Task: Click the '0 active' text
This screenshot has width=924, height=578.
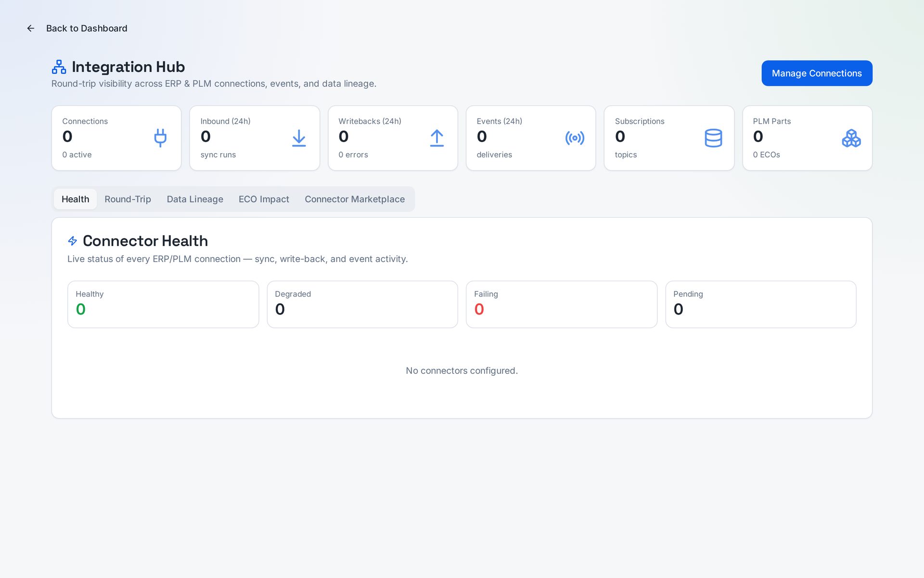Action: 77,155
